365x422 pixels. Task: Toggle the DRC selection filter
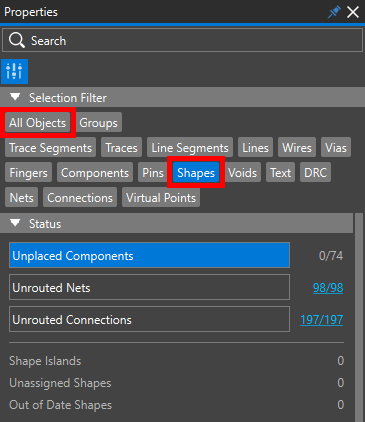[315, 173]
